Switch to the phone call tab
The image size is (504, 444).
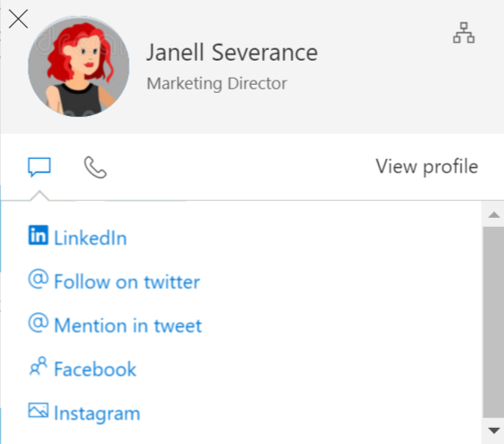[95, 167]
